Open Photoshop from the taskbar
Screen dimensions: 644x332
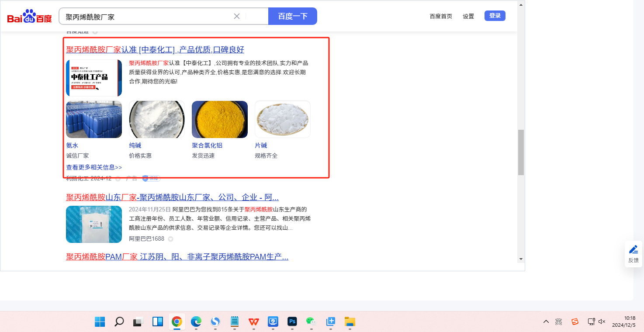292,322
